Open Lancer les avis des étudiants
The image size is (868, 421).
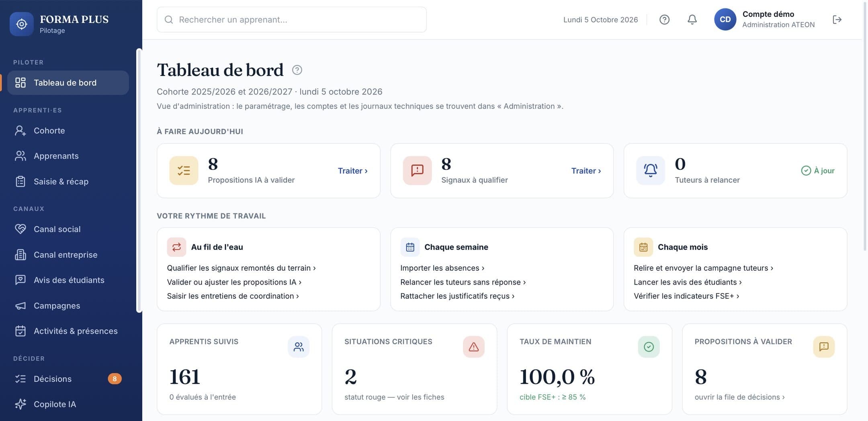tap(688, 282)
